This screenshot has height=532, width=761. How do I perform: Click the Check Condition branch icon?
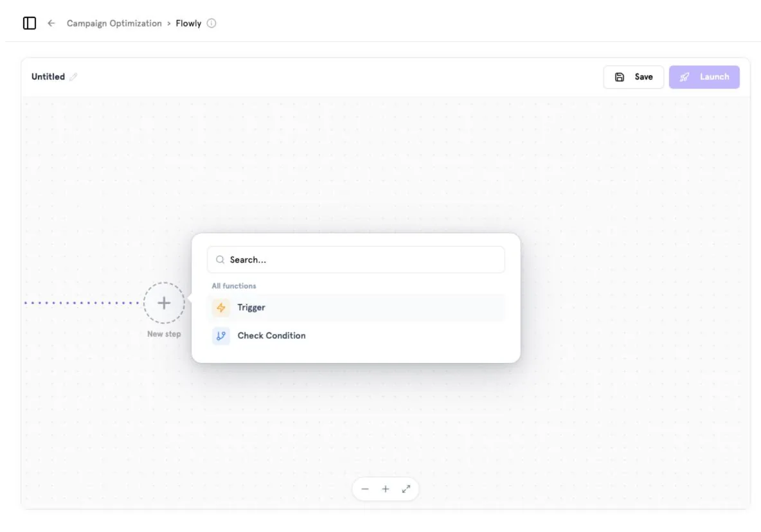click(x=221, y=335)
